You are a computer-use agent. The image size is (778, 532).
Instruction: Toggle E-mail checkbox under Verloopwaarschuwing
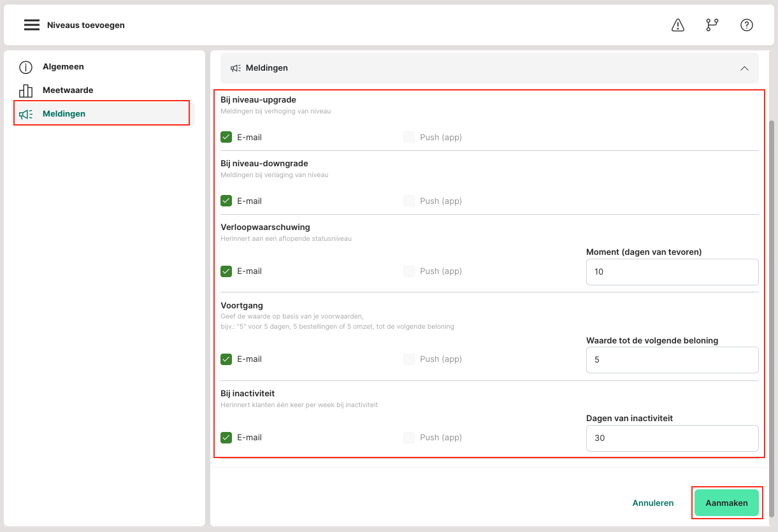pyautogui.click(x=226, y=271)
